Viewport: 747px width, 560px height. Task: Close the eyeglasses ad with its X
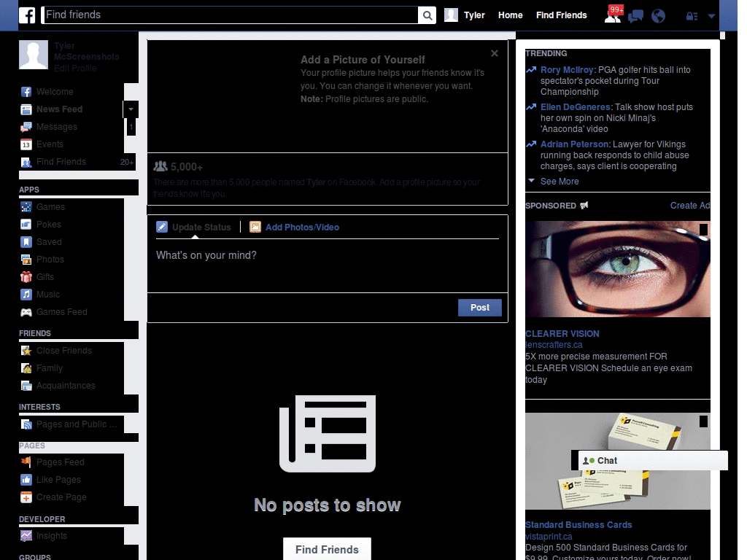pos(703,230)
